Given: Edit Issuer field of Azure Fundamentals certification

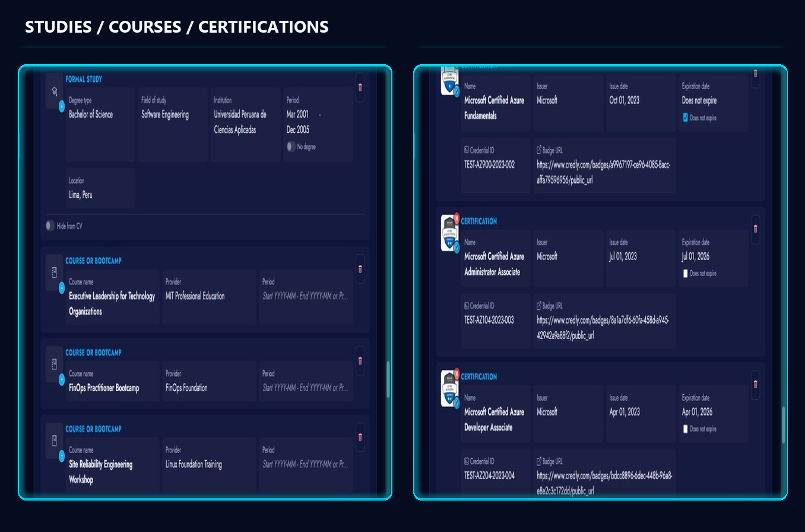Looking at the screenshot, I should pos(568,102).
